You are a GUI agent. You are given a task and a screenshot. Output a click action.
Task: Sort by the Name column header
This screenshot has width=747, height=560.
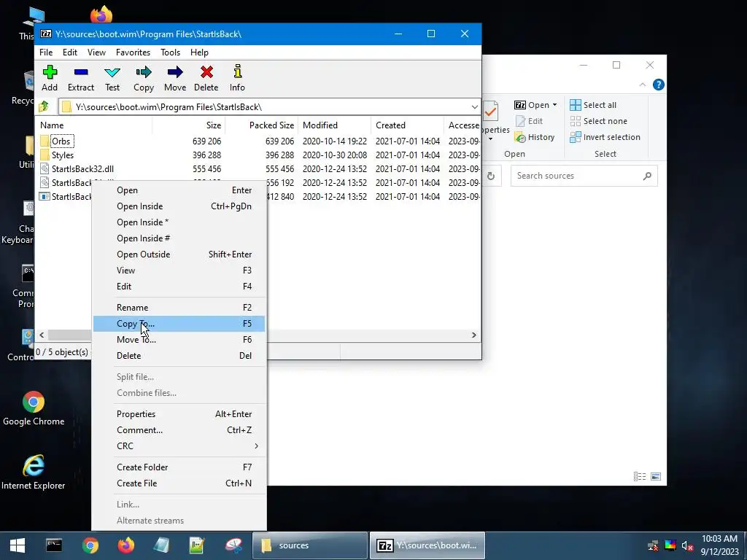click(x=94, y=125)
